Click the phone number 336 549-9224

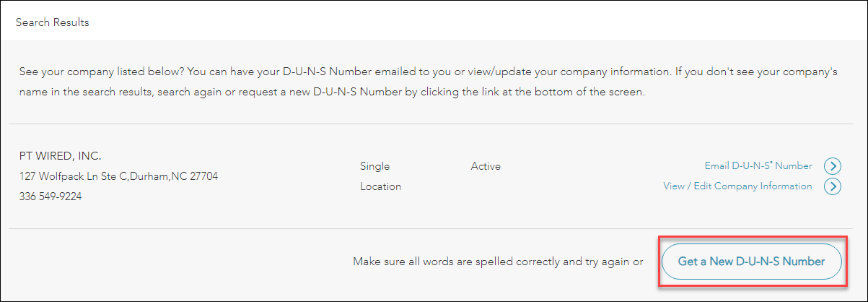click(x=51, y=196)
